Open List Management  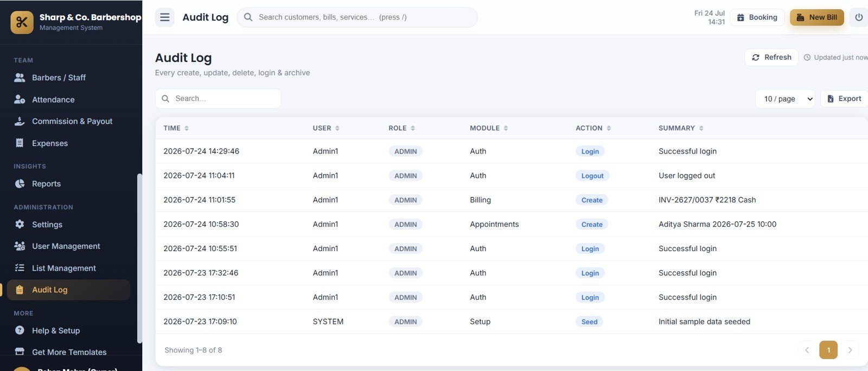68,268
